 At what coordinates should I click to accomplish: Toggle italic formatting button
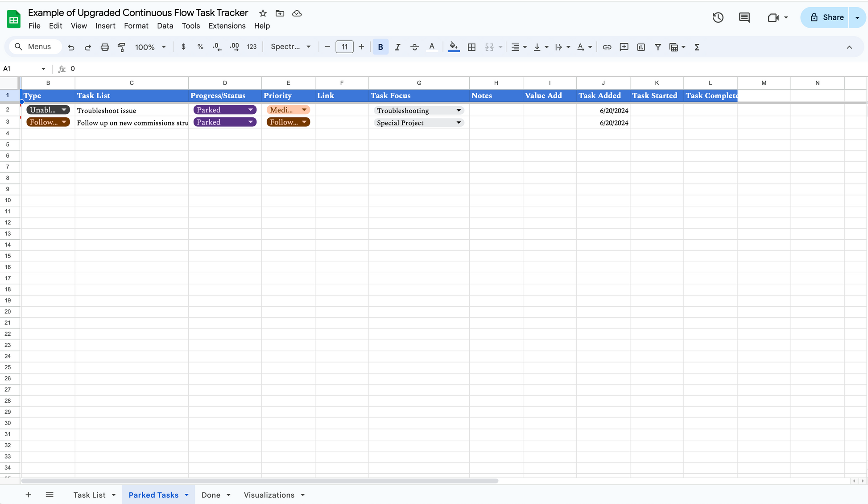(397, 47)
